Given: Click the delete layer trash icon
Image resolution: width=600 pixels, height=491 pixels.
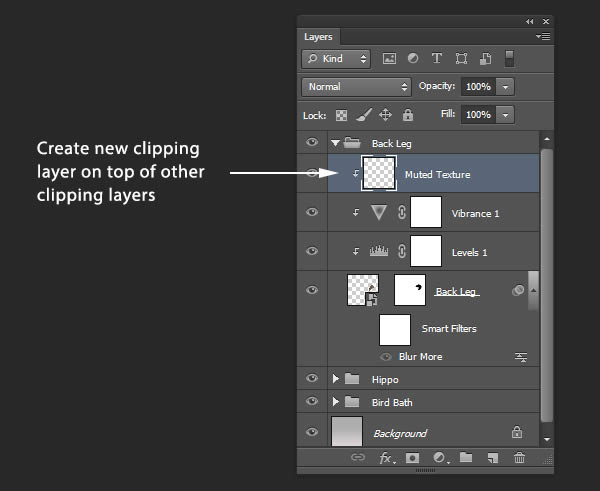Looking at the screenshot, I should click(519, 457).
